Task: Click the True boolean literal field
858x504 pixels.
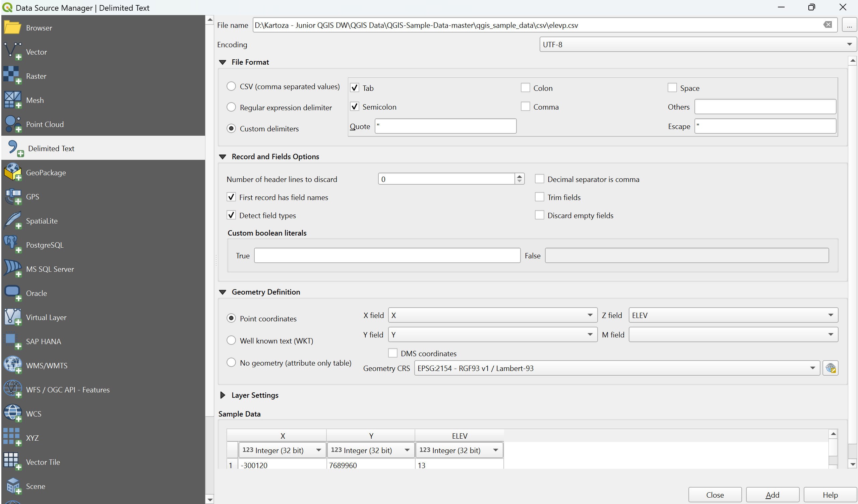Action: click(x=387, y=255)
